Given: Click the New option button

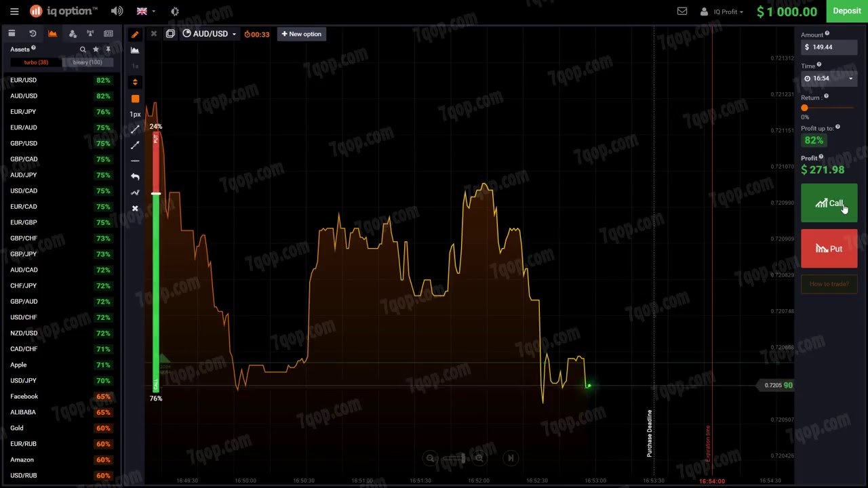Looking at the screenshot, I should click(301, 34).
